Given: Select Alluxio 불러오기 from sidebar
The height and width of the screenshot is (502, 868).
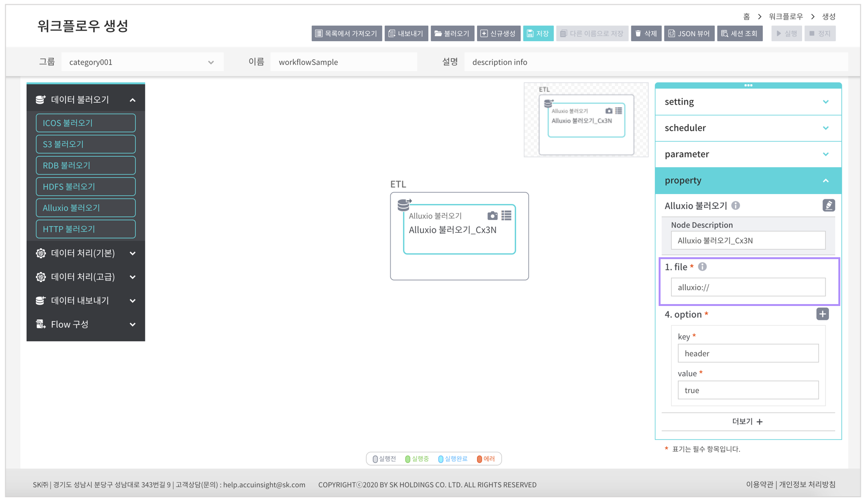Looking at the screenshot, I should tap(86, 207).
